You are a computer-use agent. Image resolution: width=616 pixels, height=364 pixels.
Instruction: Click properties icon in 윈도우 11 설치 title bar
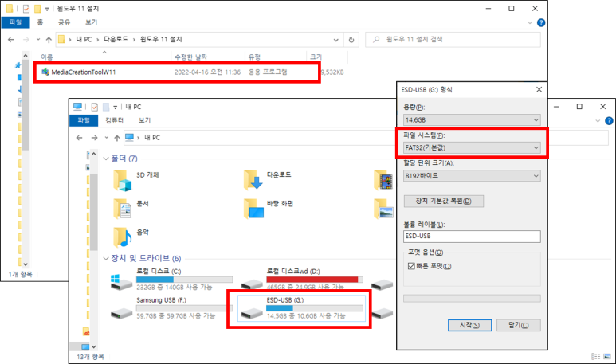[x=26, y=9]
